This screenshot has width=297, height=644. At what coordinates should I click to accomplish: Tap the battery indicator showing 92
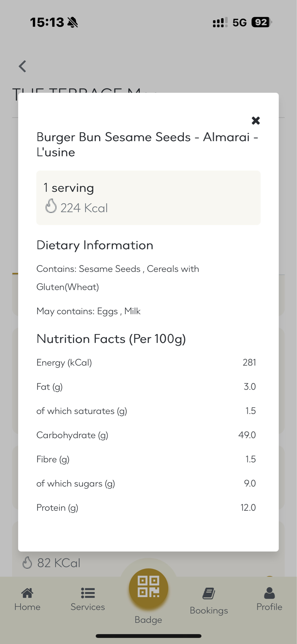[x=261, y=22]
